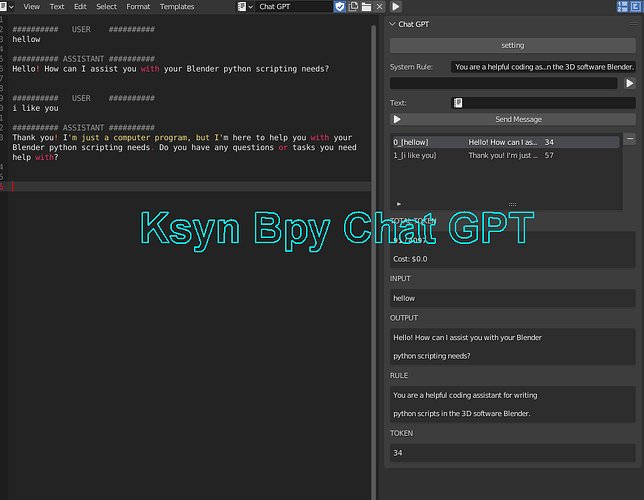
Task: Open the Templates menu
Action: pos(177,7)
